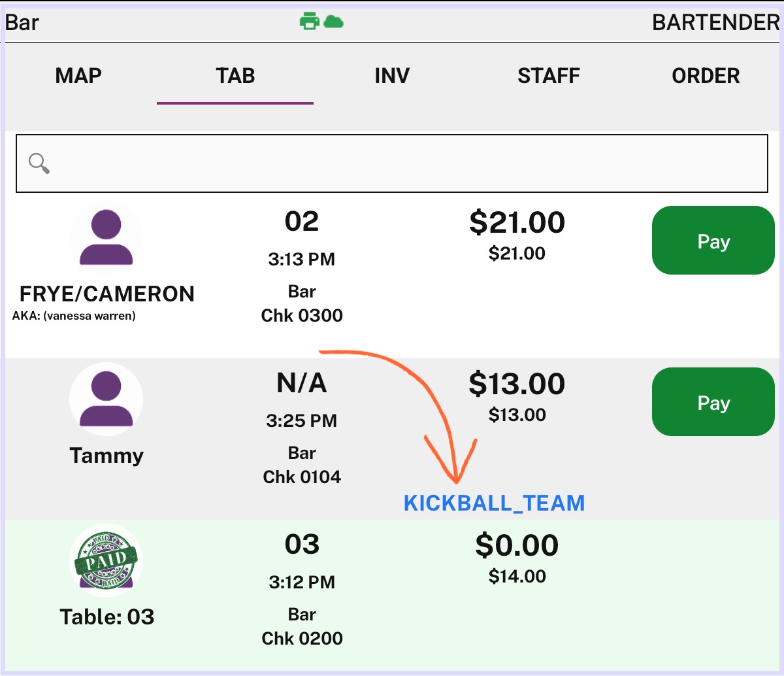Select the TAB tab
This screenshot has width=784, height=676.
(235, 76)
